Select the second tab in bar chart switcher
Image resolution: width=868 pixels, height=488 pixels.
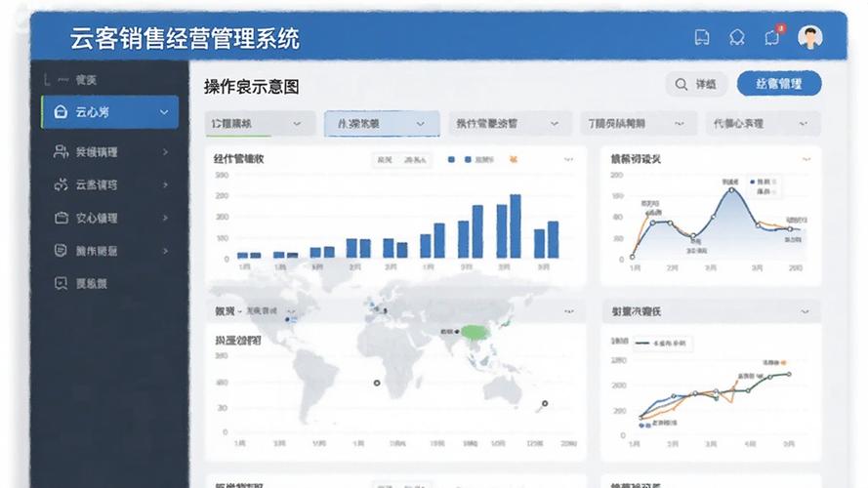click(x=415, y=160)
